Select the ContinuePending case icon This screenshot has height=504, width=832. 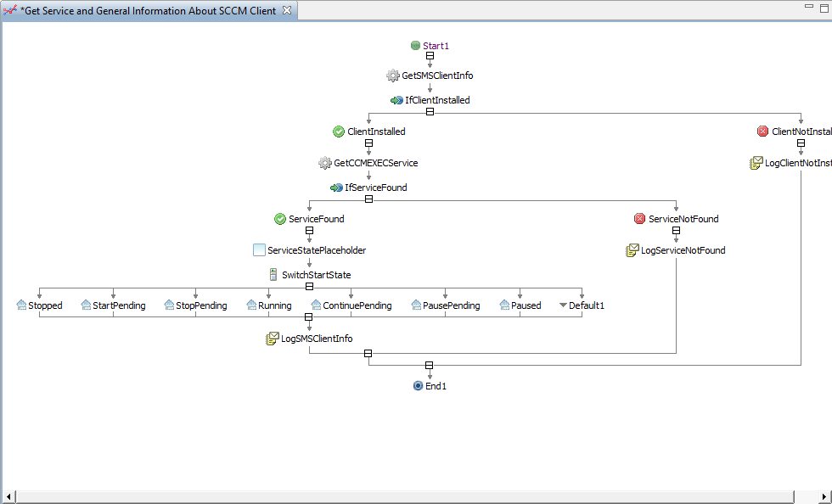316,305
